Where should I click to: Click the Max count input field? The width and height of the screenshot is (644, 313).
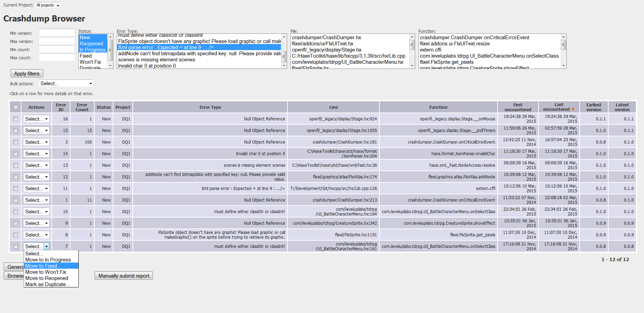57,58
